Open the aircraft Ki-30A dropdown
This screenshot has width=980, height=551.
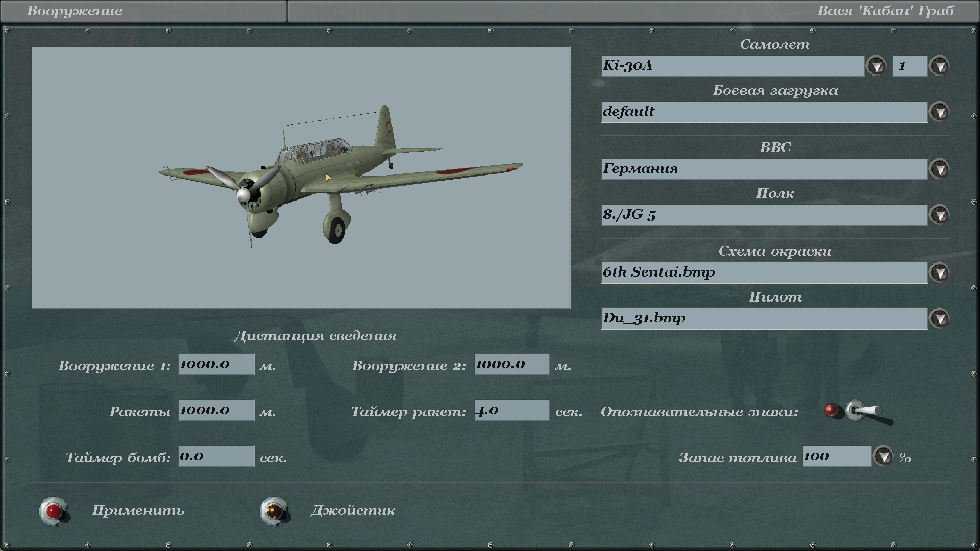[x=876, y=66]
